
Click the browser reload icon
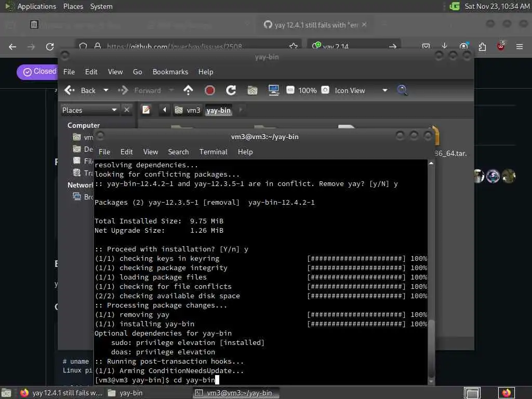tap(50, 47)
